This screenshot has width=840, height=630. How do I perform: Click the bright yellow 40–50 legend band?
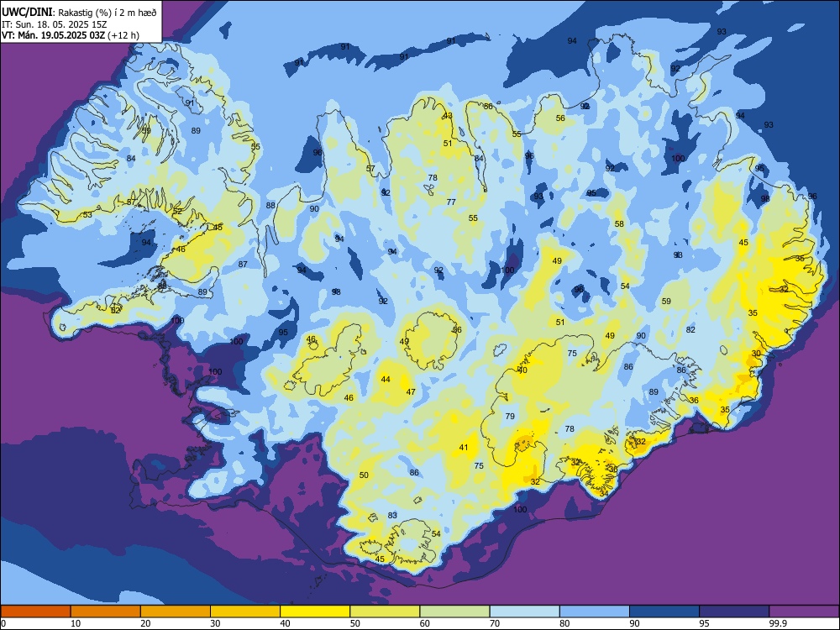(315, 612)
